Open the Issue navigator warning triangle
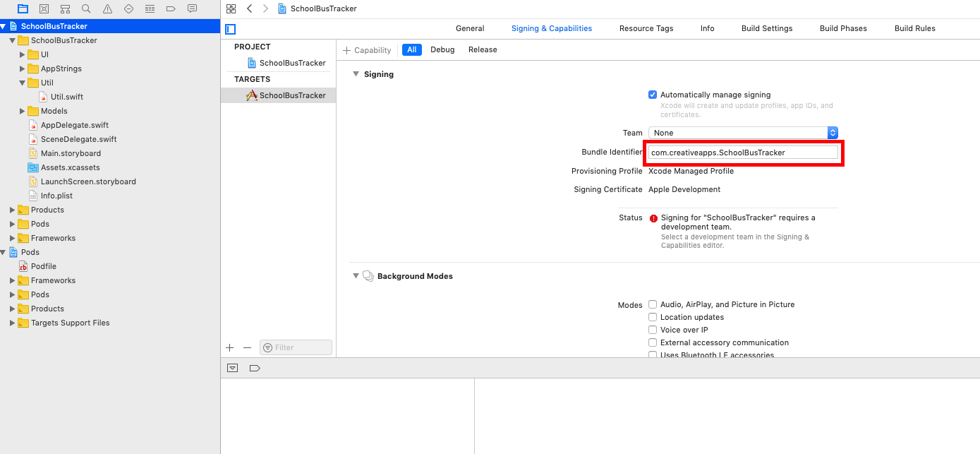Viewport: 980px width, 454px height. pos(107,8)
